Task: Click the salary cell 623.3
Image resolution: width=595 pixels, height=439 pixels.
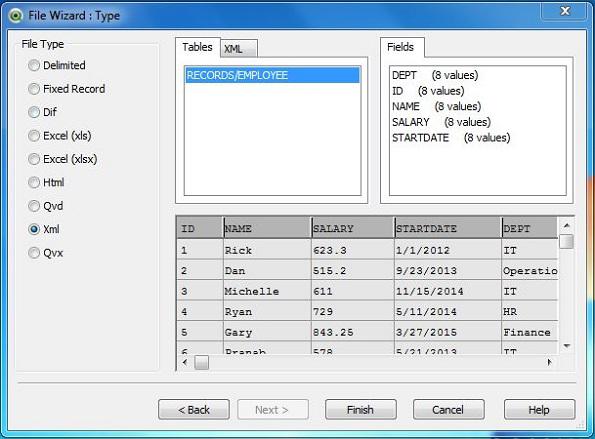Action: [x=353, y=250]
